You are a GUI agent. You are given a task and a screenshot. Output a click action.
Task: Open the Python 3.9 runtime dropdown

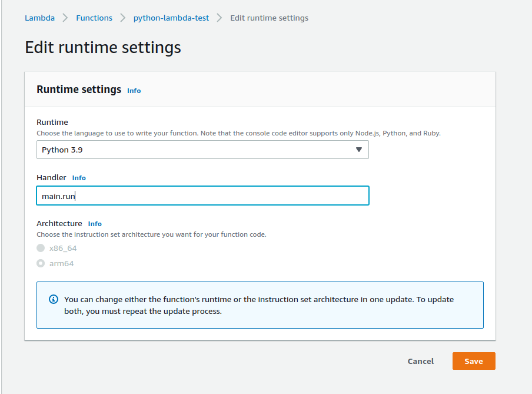pos(202,150)
